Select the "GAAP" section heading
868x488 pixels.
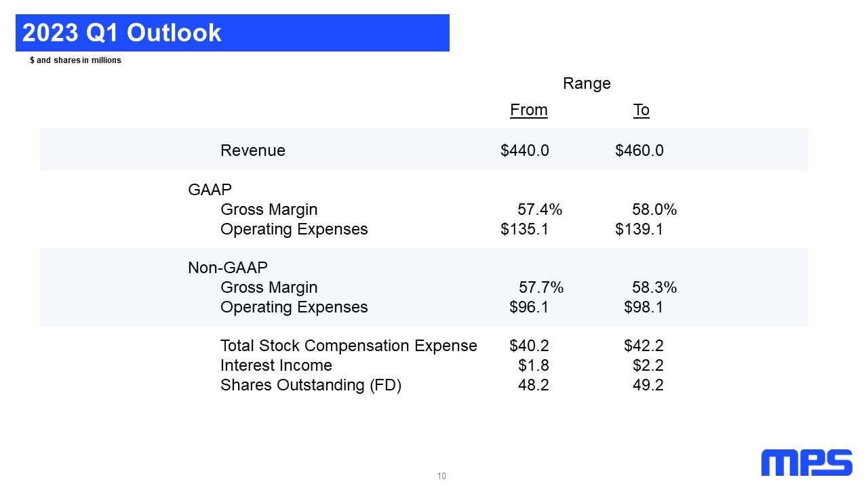[x=210, y=190]
